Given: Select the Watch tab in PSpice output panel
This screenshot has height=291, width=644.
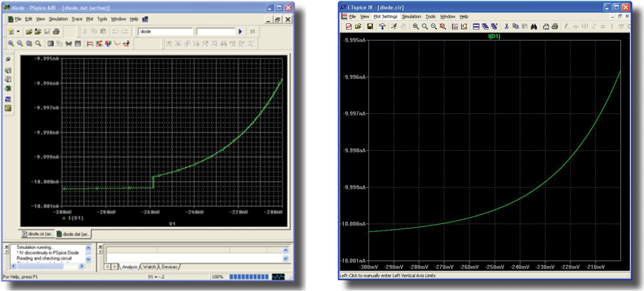Looking at the screenshot, I should pyautogui.click(x=149, y=267).
